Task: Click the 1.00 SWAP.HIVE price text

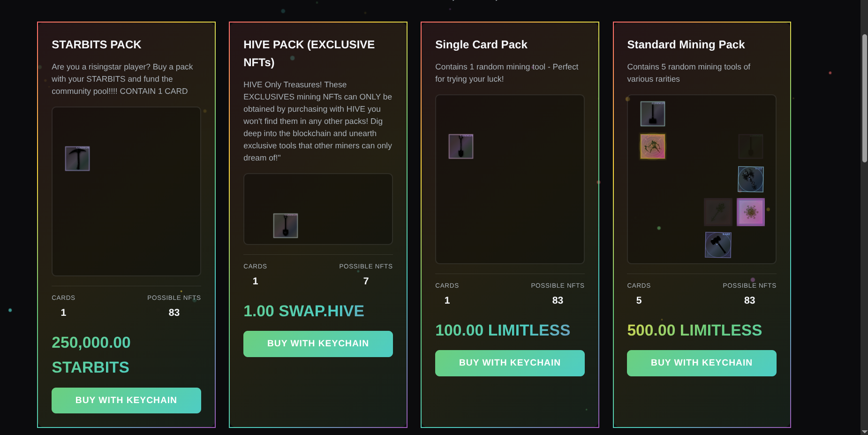Action: (304, 311)
